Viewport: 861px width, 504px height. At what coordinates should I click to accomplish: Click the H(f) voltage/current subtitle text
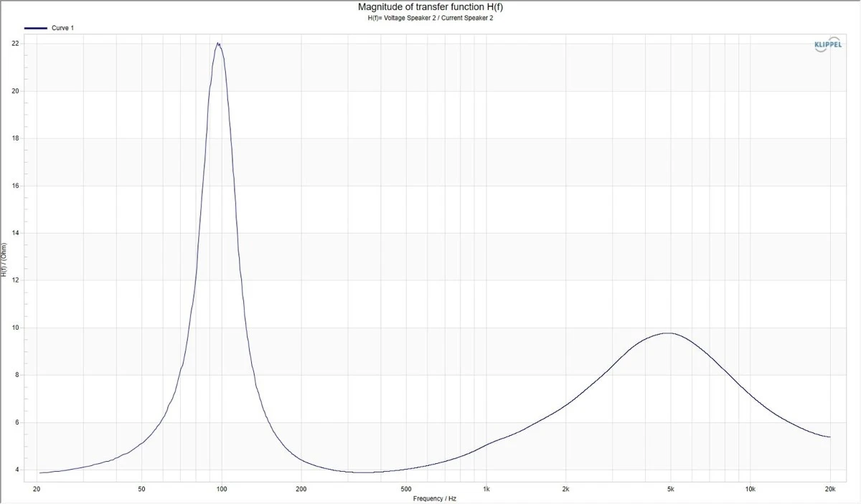pos(430,19)
